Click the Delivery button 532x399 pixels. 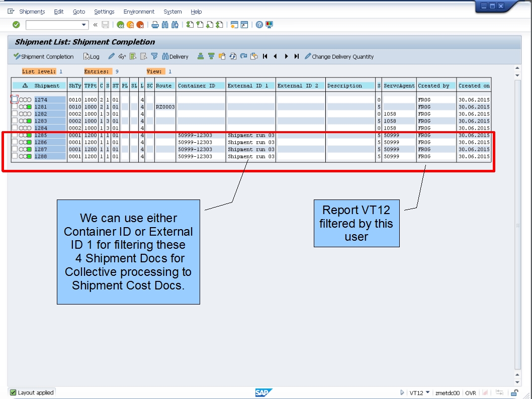(x=175, y=56)
